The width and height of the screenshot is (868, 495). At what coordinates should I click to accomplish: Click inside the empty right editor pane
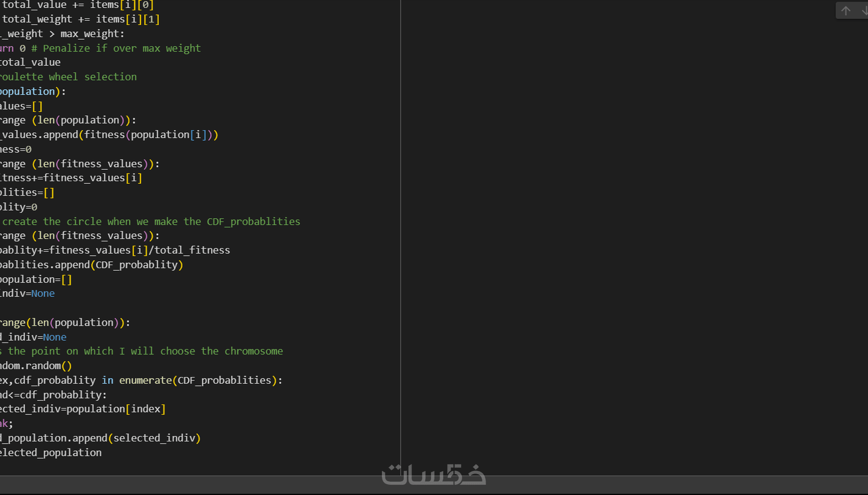click(x=613, y=230)
